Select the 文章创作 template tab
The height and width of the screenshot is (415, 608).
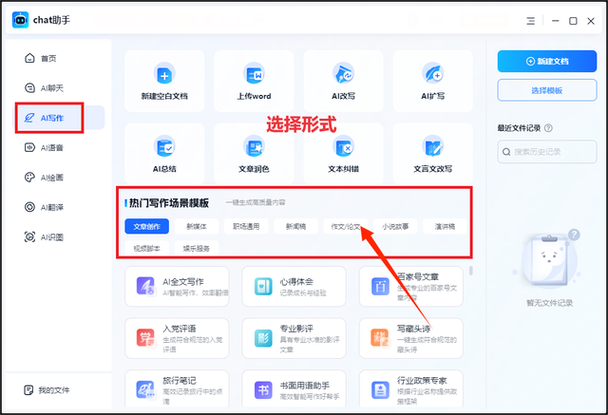(147, 227)
